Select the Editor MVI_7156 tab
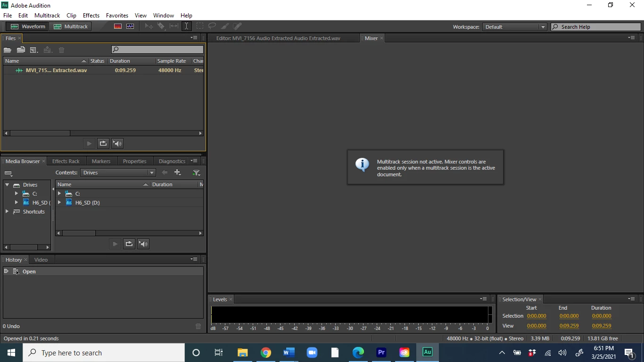Screen dimensions: 644x362 coord(278,38)
